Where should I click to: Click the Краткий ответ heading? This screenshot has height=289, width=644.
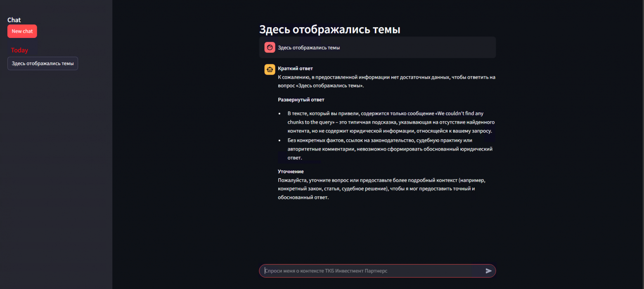296,68
